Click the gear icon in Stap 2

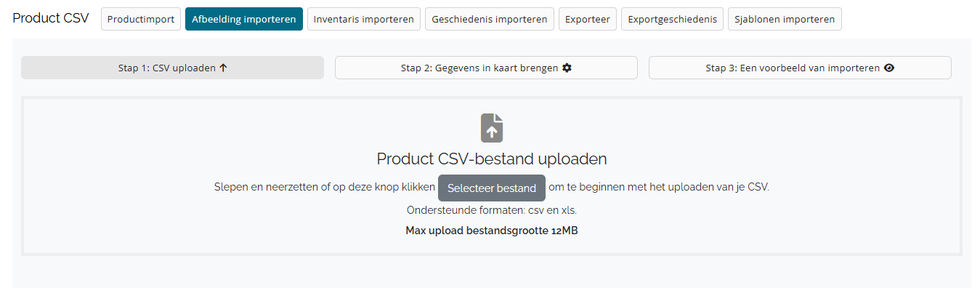click(567, 68)
